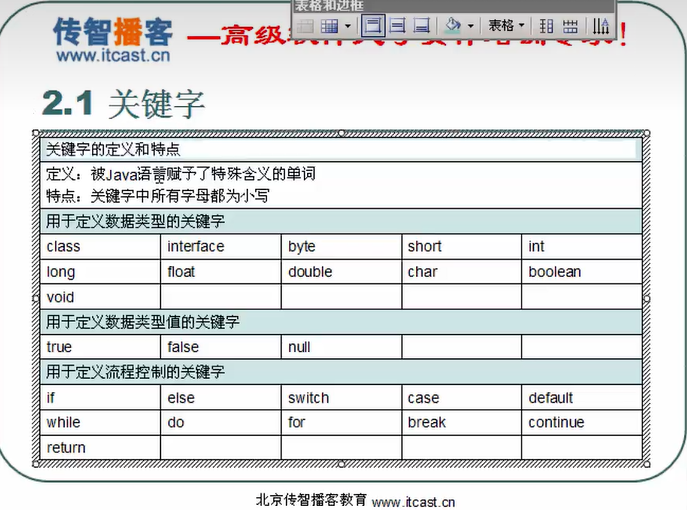Click the 表格和边框 toolbar title bar
The image size is (687, 510).
click(453, 6)
